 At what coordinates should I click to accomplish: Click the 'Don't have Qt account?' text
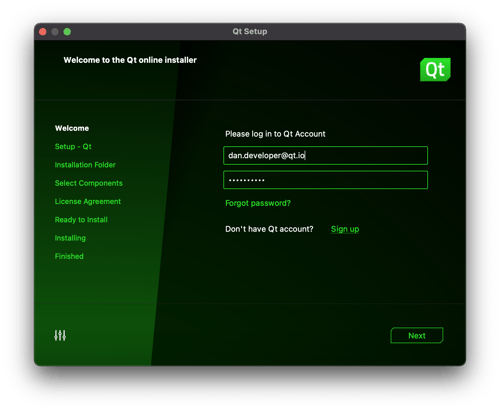coord(269,229)
